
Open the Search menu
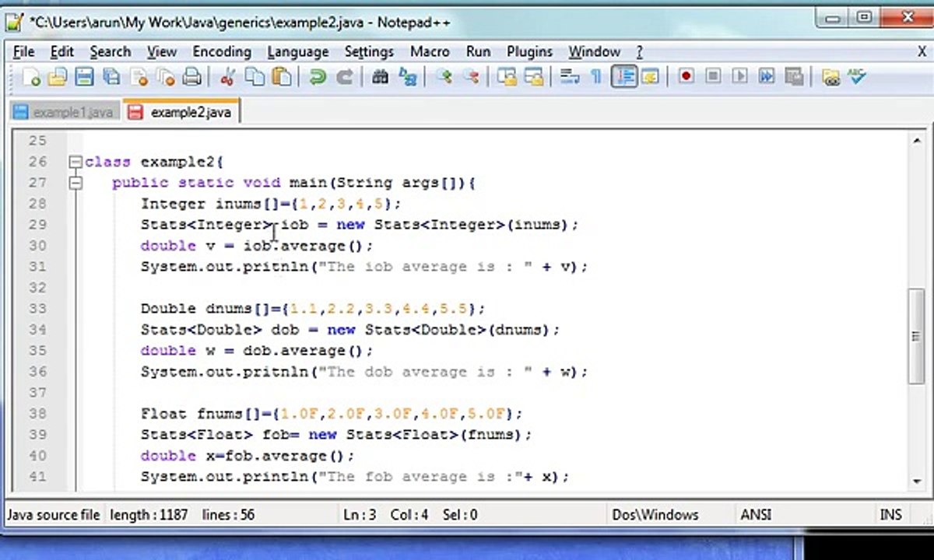(x=110, y=51)
